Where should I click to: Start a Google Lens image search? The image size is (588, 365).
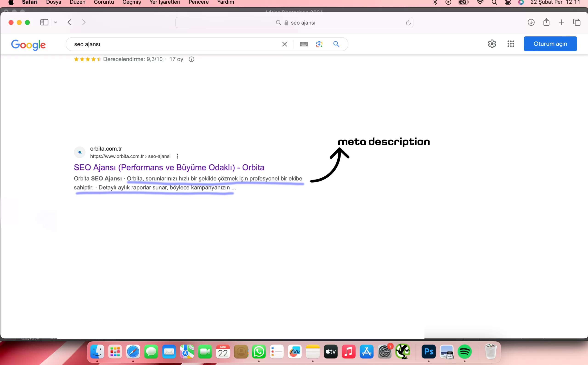pos(319,44)
